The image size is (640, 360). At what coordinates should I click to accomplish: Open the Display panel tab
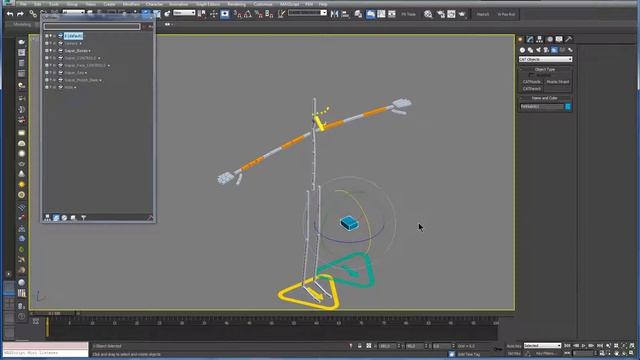[x=559, y=39]
